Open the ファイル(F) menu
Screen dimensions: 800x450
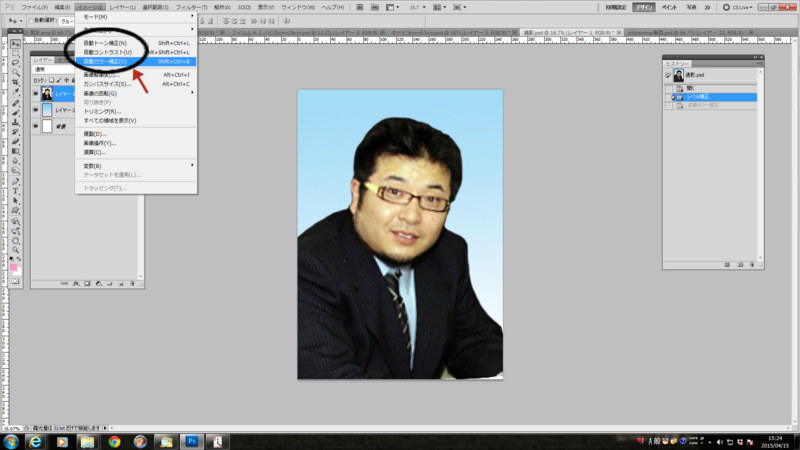click(x=34, y=7)
